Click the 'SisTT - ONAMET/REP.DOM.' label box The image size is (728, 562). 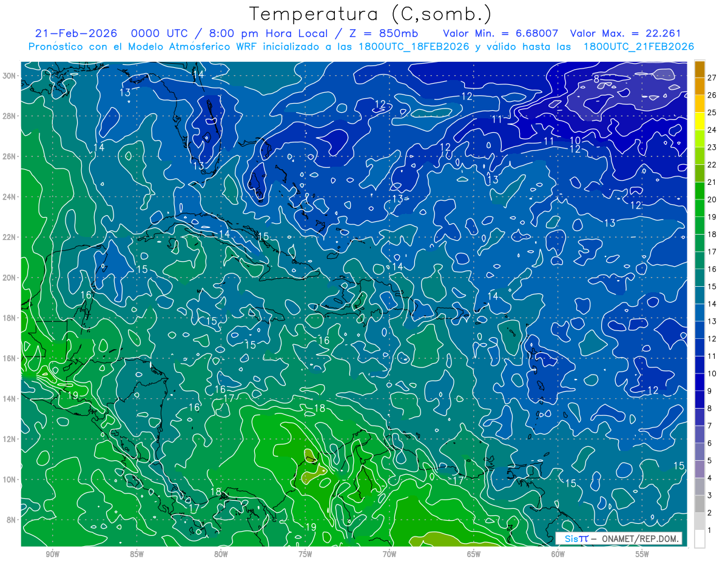(x=618, y=538)
